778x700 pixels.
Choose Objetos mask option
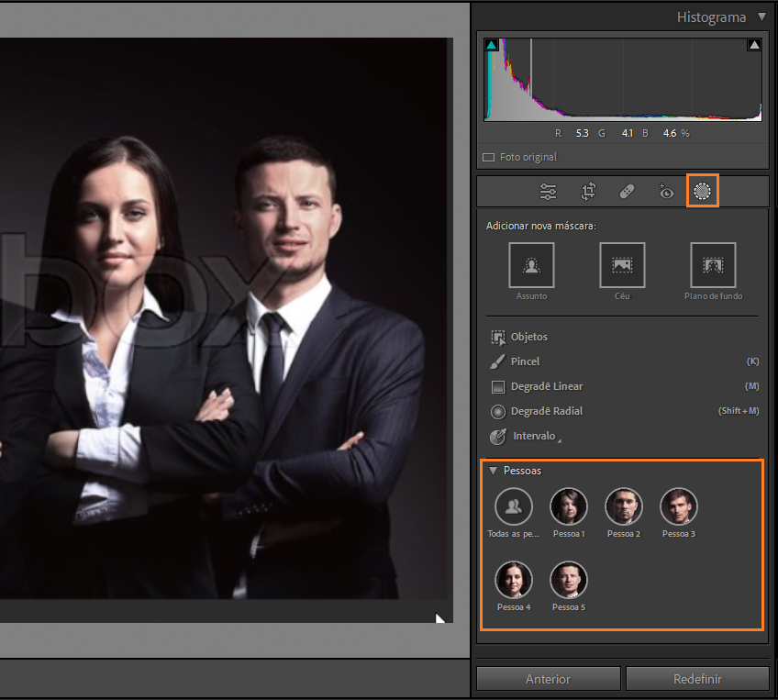[x=528, y=337]
